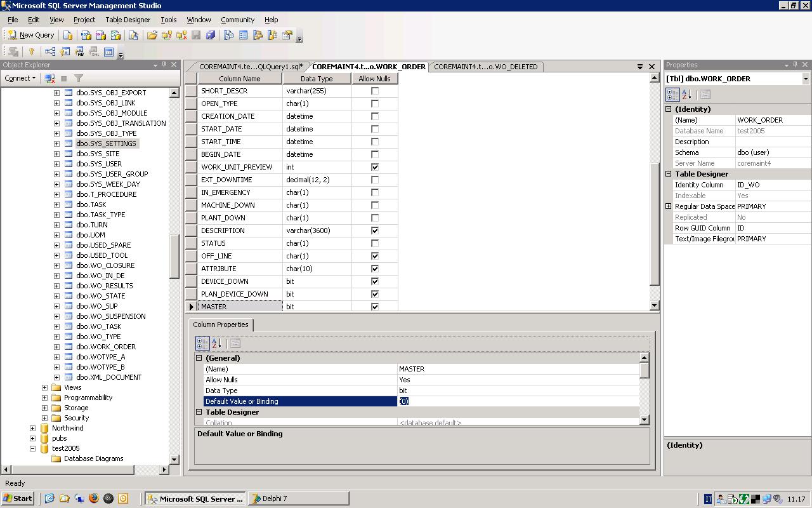Select the Column Properties tab
This screenshot has height=508, width=812.
221,324
